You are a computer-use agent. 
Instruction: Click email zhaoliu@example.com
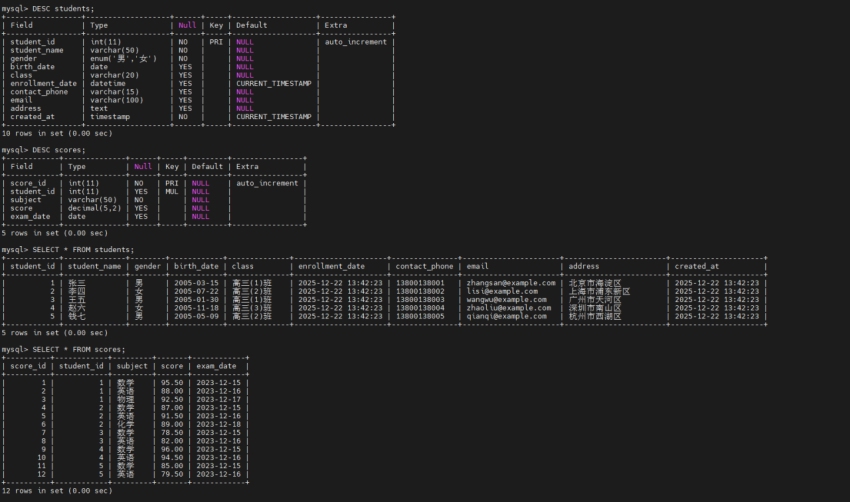(x=509, y=308)
